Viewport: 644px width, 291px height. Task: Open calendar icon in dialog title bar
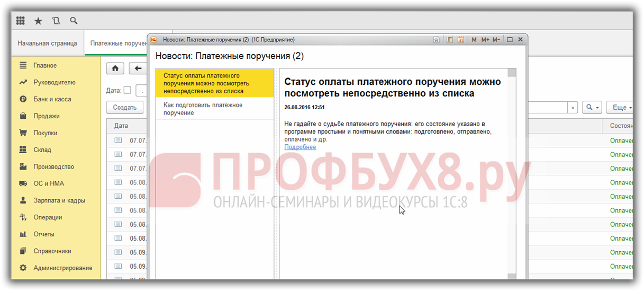tap(461, 40)
